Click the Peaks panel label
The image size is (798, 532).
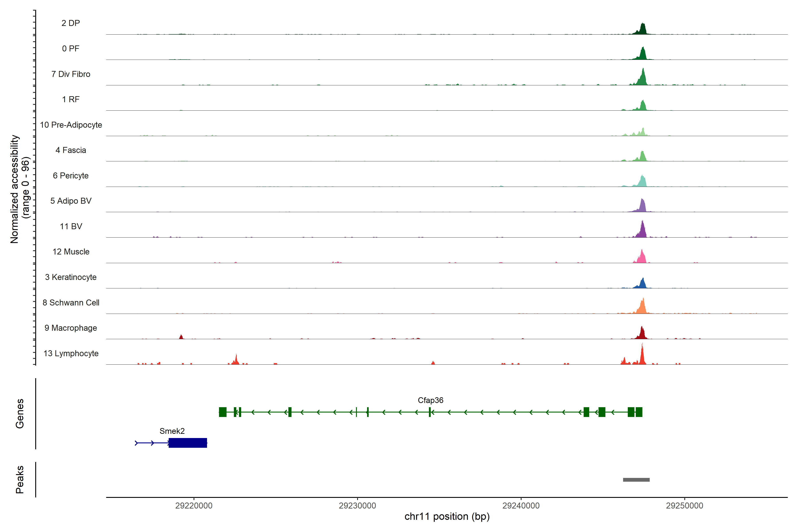coord(20,479)
